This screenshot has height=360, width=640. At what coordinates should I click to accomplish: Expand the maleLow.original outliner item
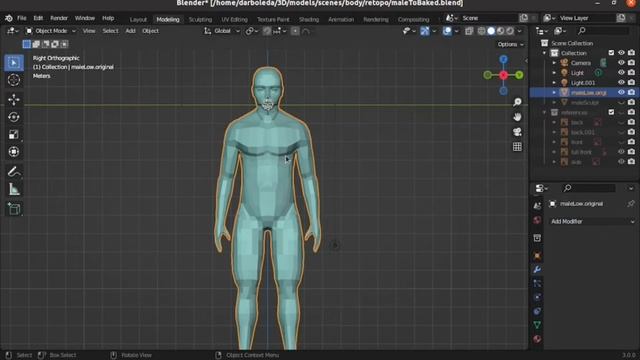point(554,93)
